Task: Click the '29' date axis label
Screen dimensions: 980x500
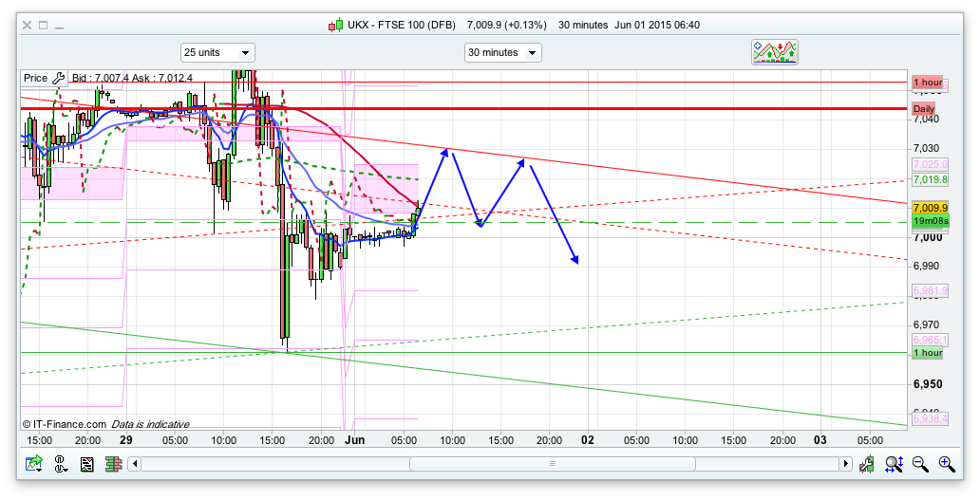Action: [125, 440]
